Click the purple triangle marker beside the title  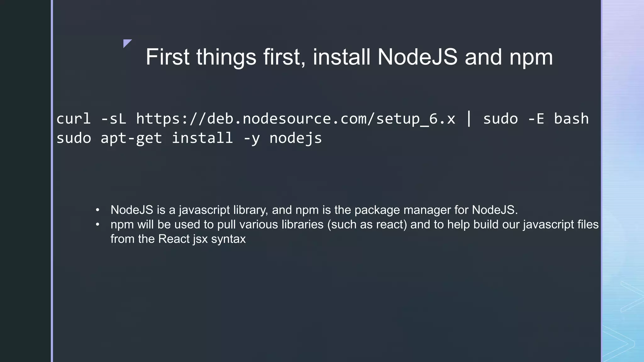click(126, 43)
